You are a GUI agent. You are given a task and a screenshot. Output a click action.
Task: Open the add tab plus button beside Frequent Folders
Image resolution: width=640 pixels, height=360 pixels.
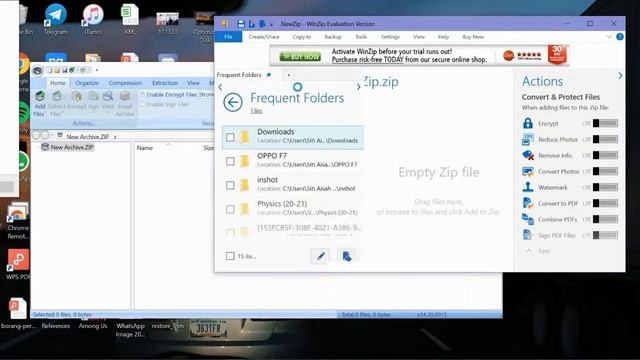tap(289, 75)
